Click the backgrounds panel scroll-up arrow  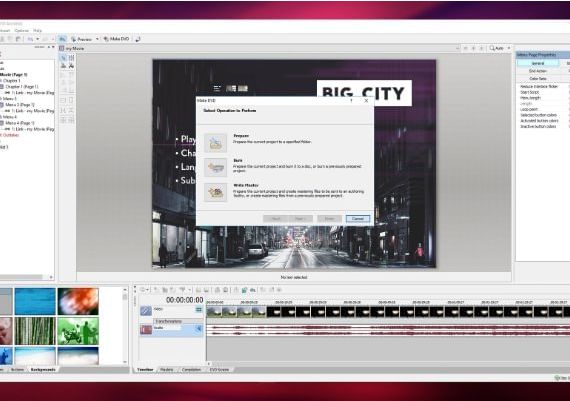click(x=125, y=290)
